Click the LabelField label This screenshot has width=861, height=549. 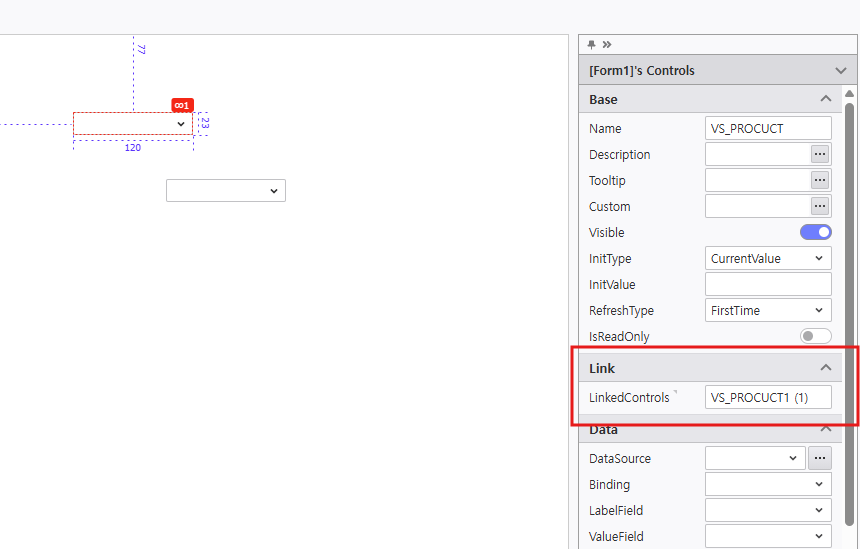[x=616, y=511]
